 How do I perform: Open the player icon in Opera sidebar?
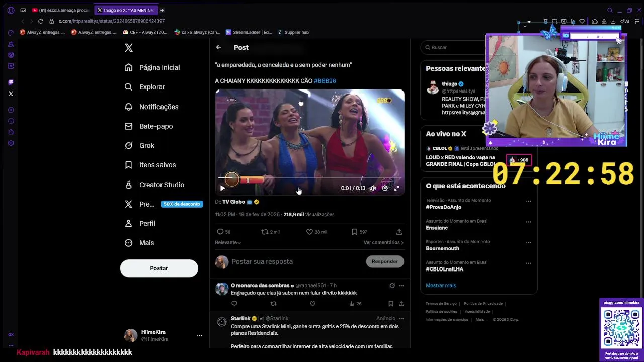11,110
